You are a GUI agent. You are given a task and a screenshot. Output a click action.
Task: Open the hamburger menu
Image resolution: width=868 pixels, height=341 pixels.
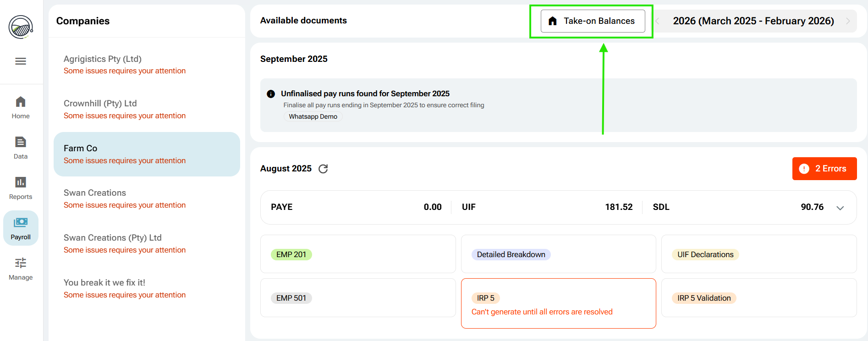click(x=21, y=61)
